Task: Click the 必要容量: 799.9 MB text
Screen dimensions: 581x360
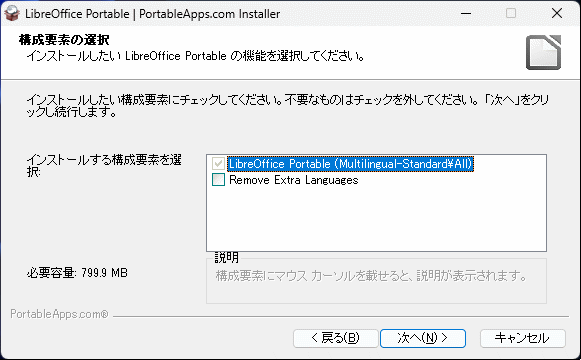Action: pos(77,273)
